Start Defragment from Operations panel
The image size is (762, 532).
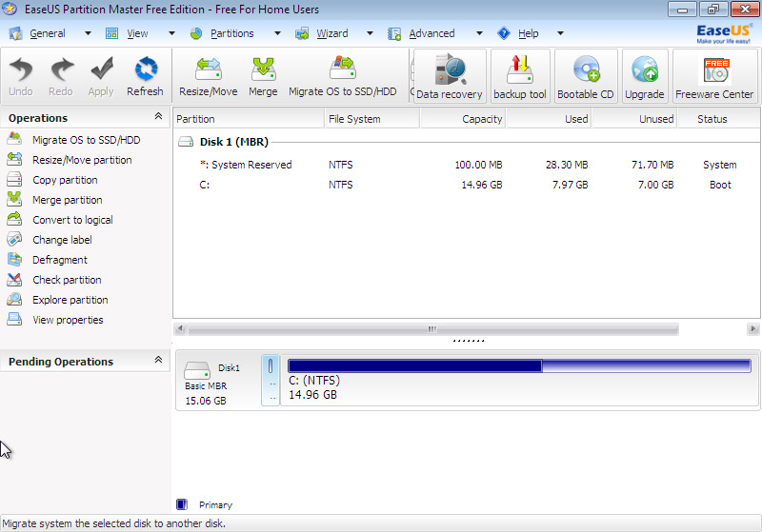click(60, 260)
